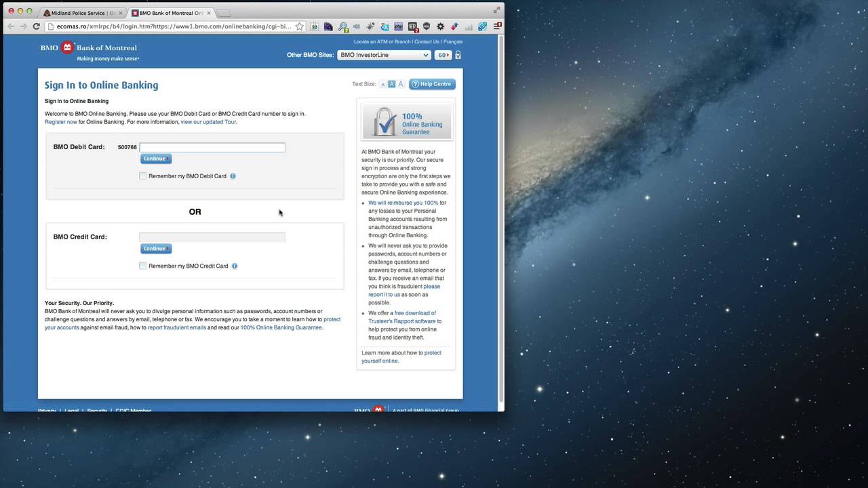
Task: Click the padlock icon beside GO button
Action: pos(458,55)
